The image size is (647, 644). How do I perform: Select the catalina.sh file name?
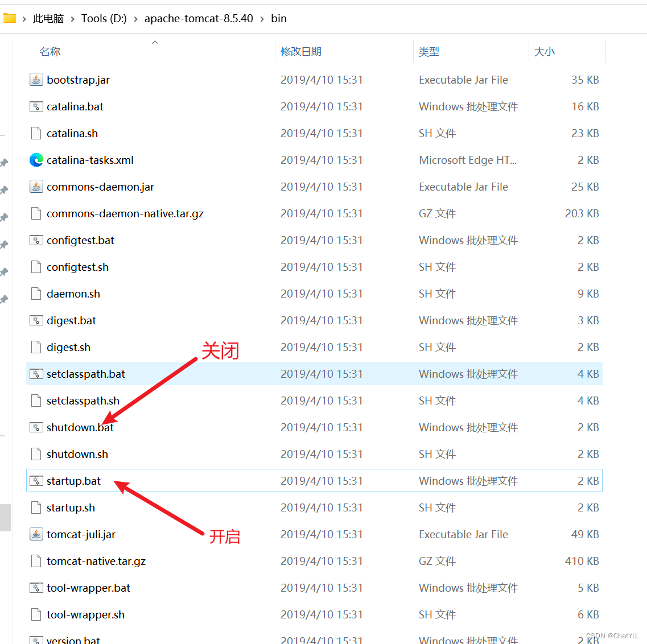(x=72, y=133)
